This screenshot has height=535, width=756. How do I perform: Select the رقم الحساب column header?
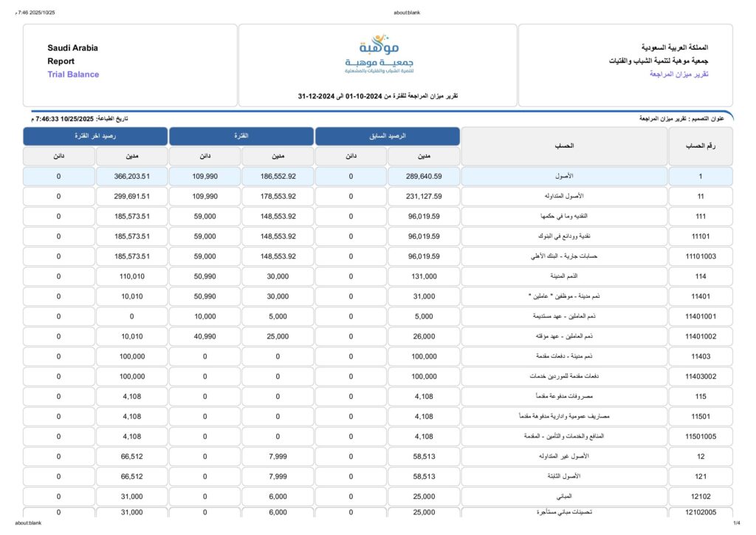[701, 146]
